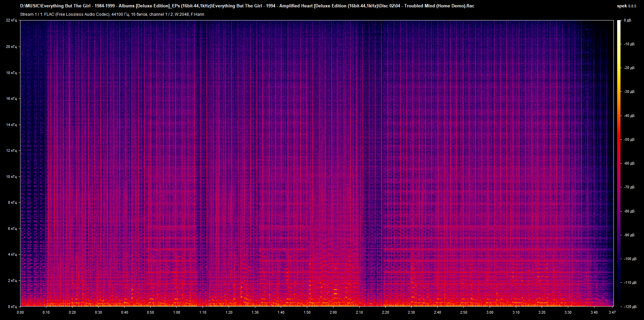Click the '-50 дБ' level scale label

(629, 140)
